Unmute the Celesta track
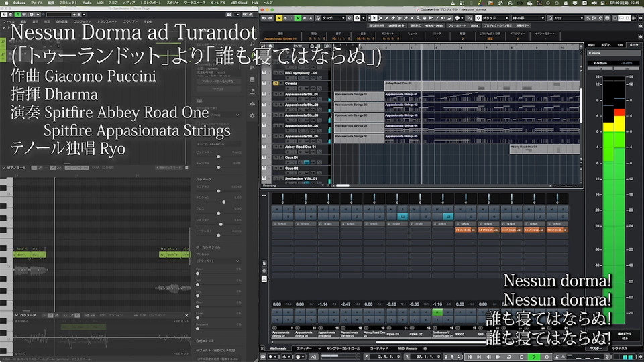Screen dimensions: 644x362 [x=276, y=83]
